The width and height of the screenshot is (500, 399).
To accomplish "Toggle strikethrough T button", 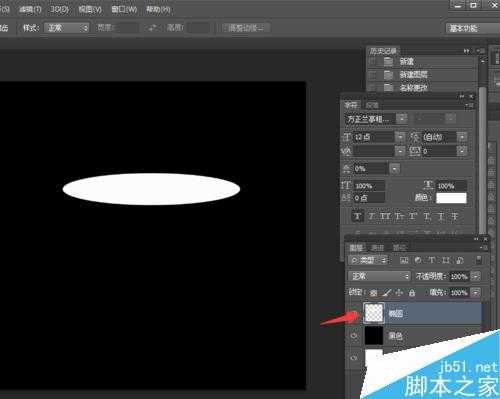I will pos(455,217).
